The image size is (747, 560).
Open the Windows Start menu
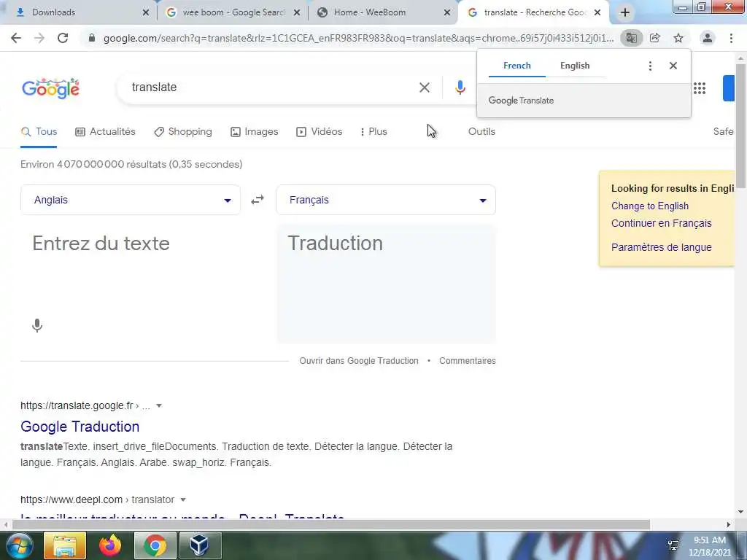pos(18,545)
